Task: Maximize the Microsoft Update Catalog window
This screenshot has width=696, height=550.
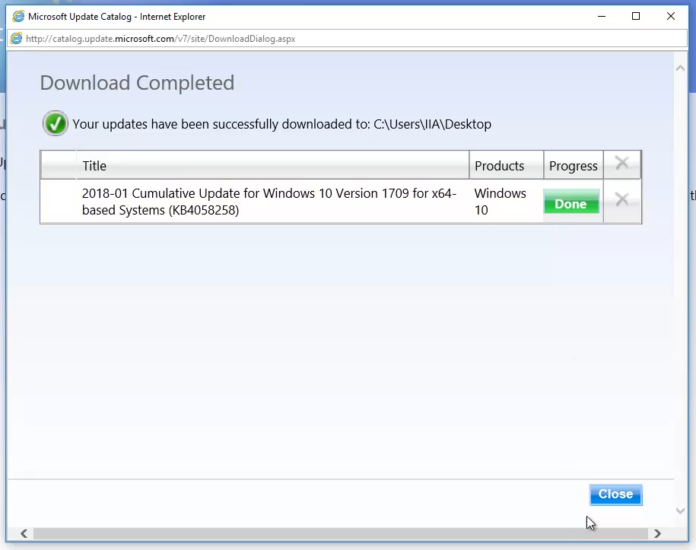Action: (636, 16)
